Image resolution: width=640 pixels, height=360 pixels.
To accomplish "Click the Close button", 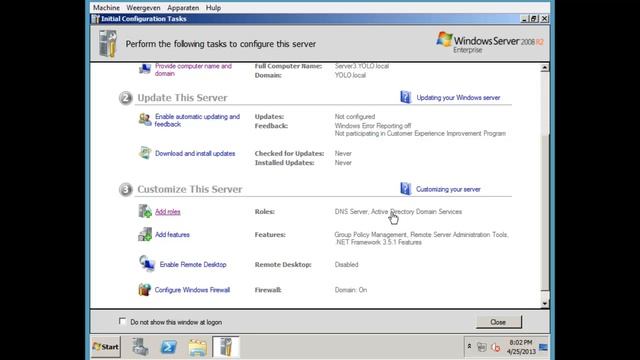I will click(498, 322).
